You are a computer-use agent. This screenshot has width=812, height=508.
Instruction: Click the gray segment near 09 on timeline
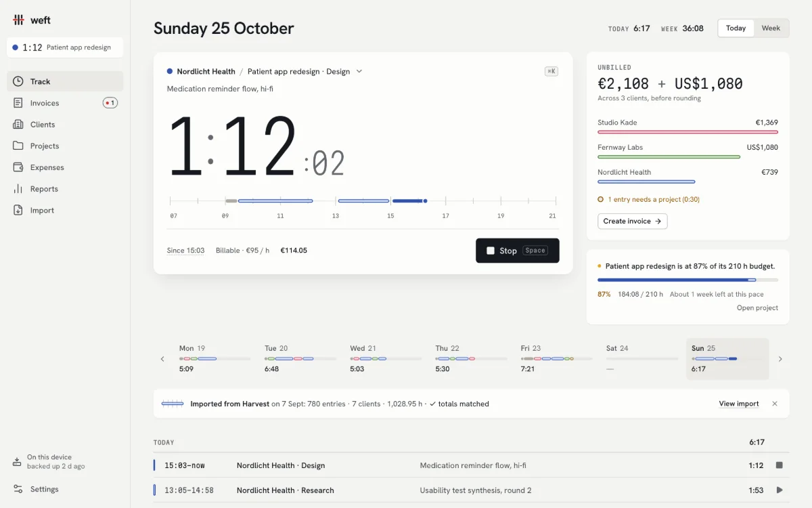[231, 200]
